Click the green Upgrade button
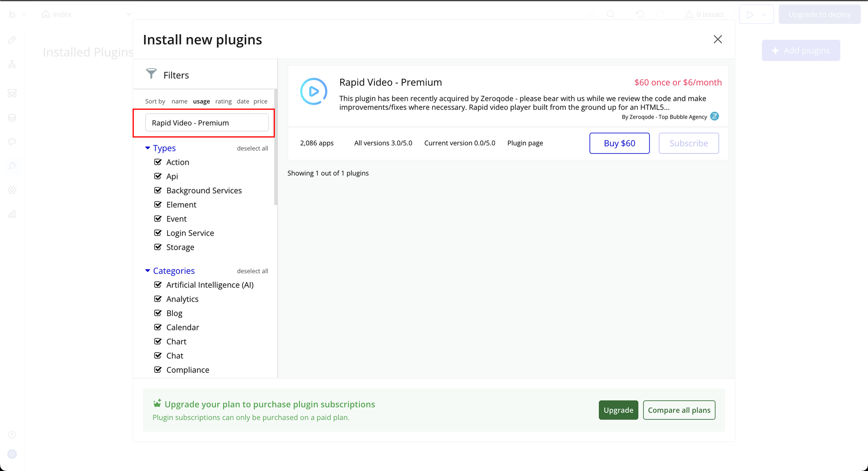The height and width of the screenshot is (471, 868). [618, 410]
